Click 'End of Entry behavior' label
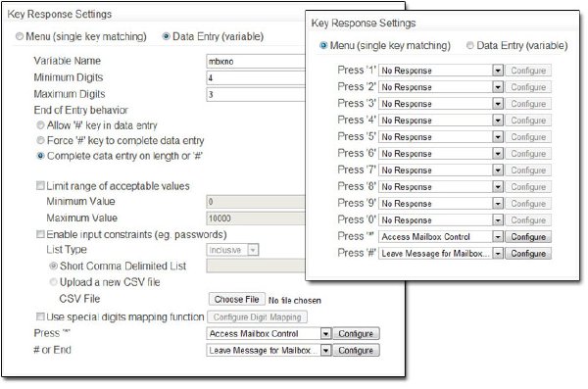Screen dimensions: 588x389 point(81,110)
